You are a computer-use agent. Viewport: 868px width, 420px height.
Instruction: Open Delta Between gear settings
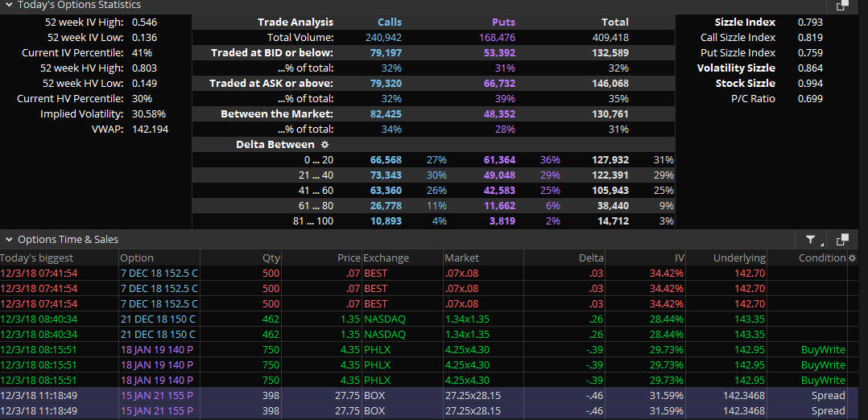coord(324,145)
